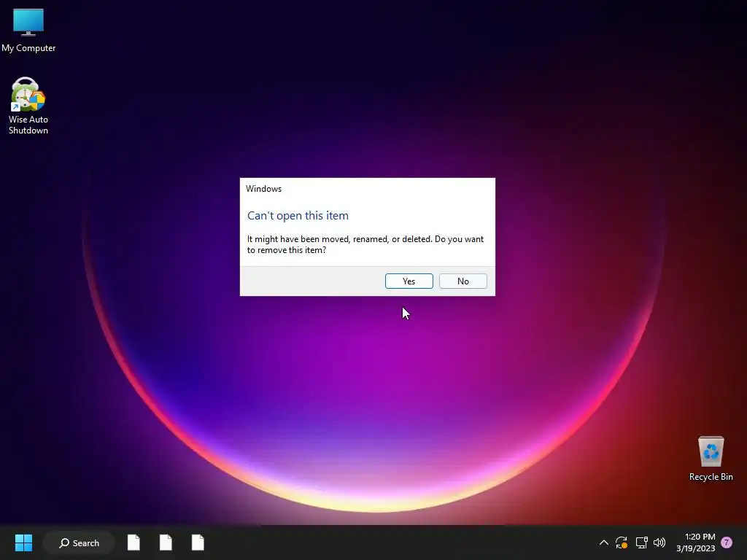Click the "Can't open this item" heading

coord(298,216)
